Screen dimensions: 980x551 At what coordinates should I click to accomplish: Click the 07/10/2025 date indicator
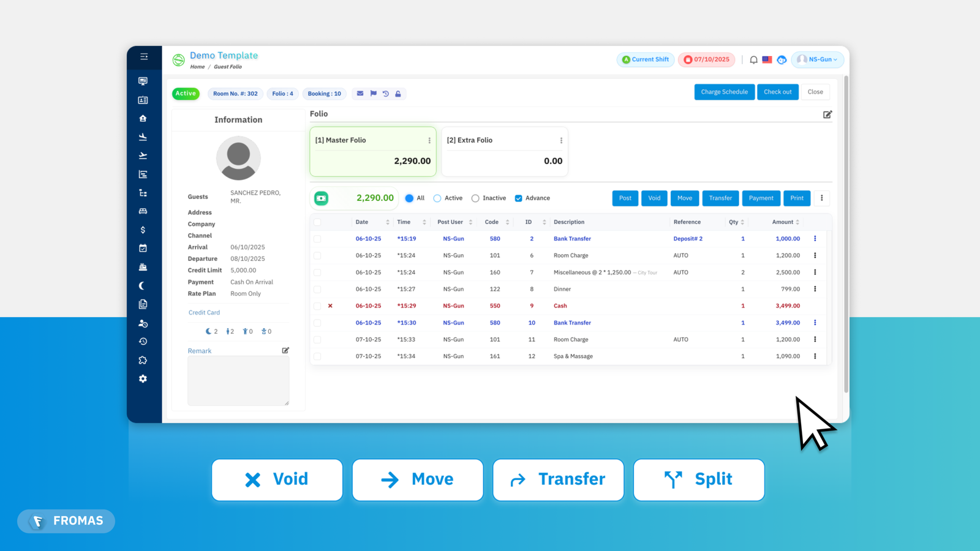(x=706, y=59)
